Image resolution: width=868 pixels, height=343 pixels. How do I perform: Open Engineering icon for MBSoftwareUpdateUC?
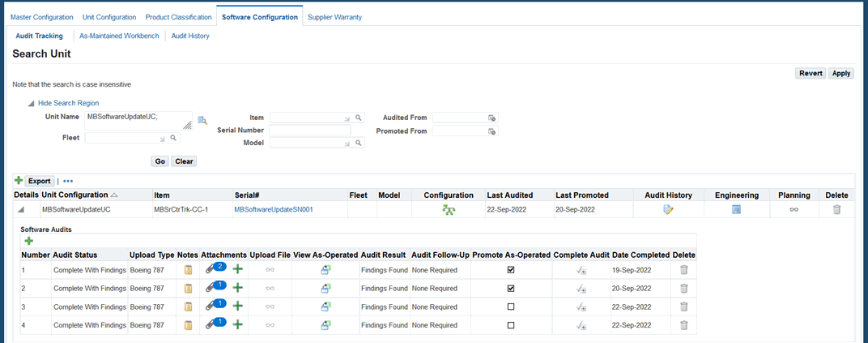(736, 209)
